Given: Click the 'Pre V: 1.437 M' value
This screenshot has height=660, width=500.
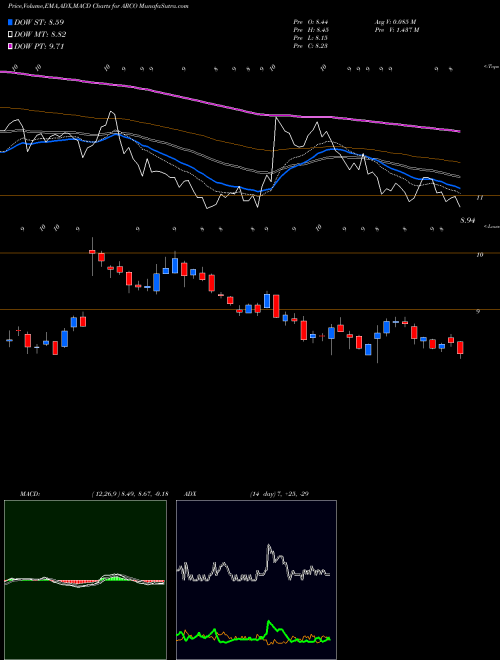Looking at the screenshot, I should pyautogui.click(x=396, y=30).
